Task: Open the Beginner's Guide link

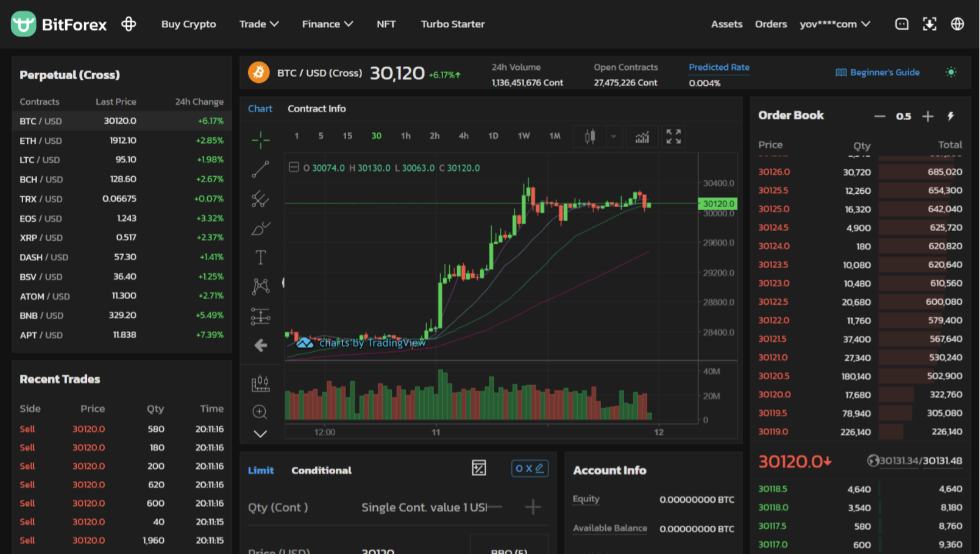Action: coord(878,72)
